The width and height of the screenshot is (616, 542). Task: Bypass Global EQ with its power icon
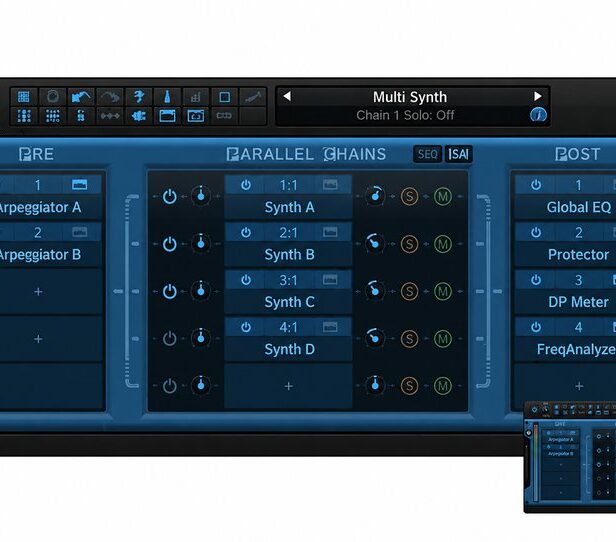pos(536,185)
